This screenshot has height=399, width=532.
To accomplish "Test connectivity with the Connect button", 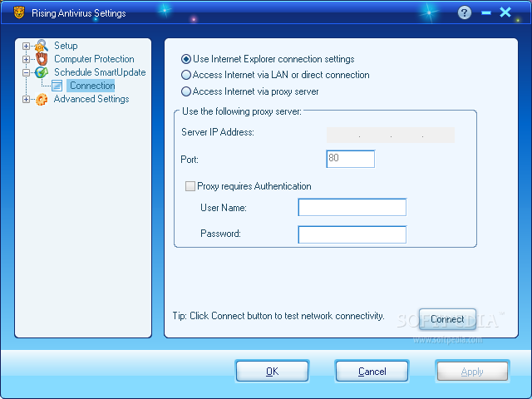I will coord(447,319).
